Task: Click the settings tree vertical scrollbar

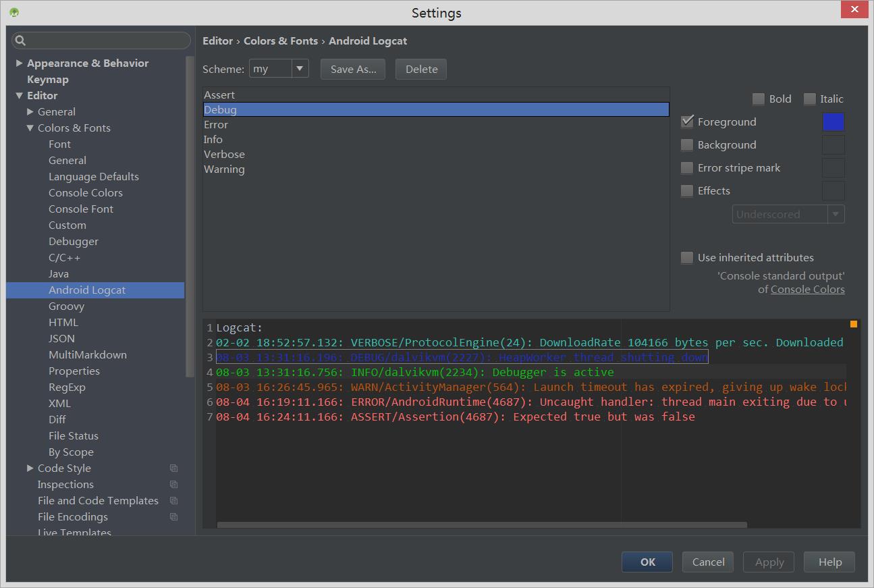Action: tap(190, 216)
